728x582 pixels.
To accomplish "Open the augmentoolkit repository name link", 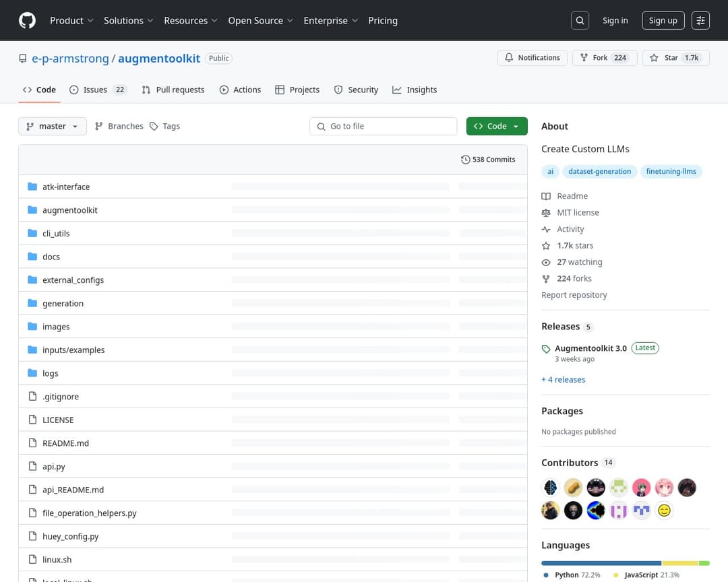I will click(x=159, y=59).
